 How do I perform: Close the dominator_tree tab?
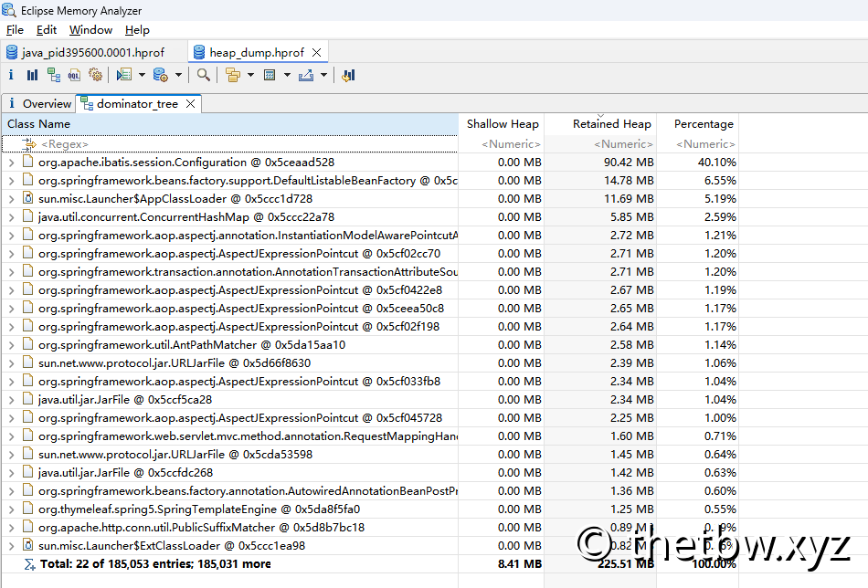click(190, 104)
